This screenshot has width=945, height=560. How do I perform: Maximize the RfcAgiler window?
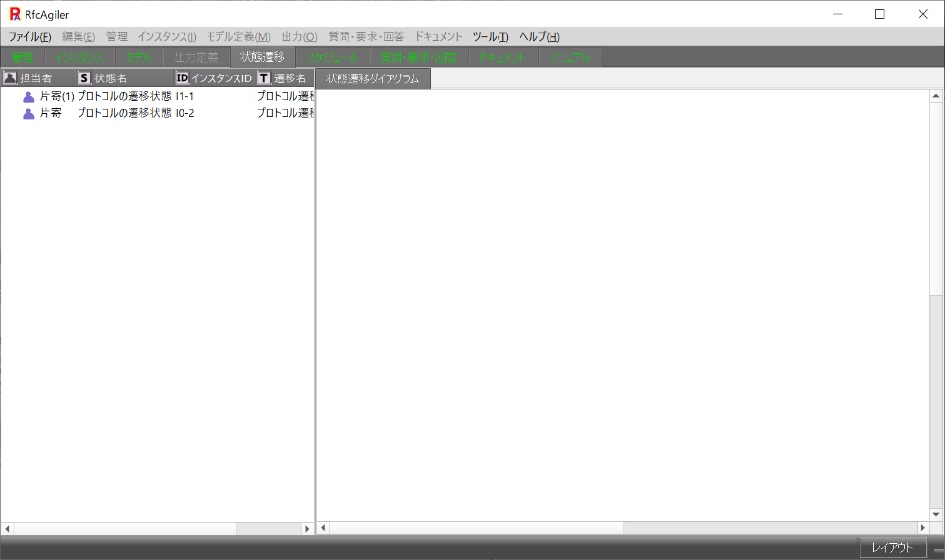[x=880, y=14]
